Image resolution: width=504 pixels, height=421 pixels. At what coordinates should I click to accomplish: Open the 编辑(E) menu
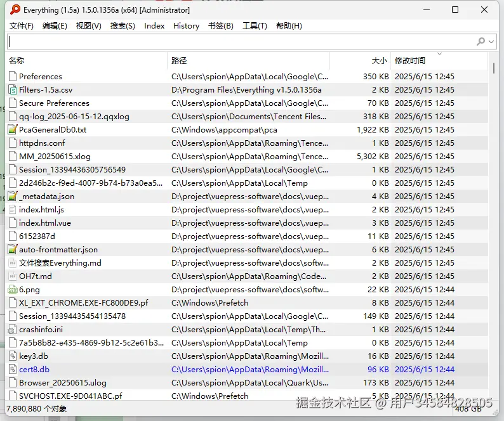click(x=55, y=26)
